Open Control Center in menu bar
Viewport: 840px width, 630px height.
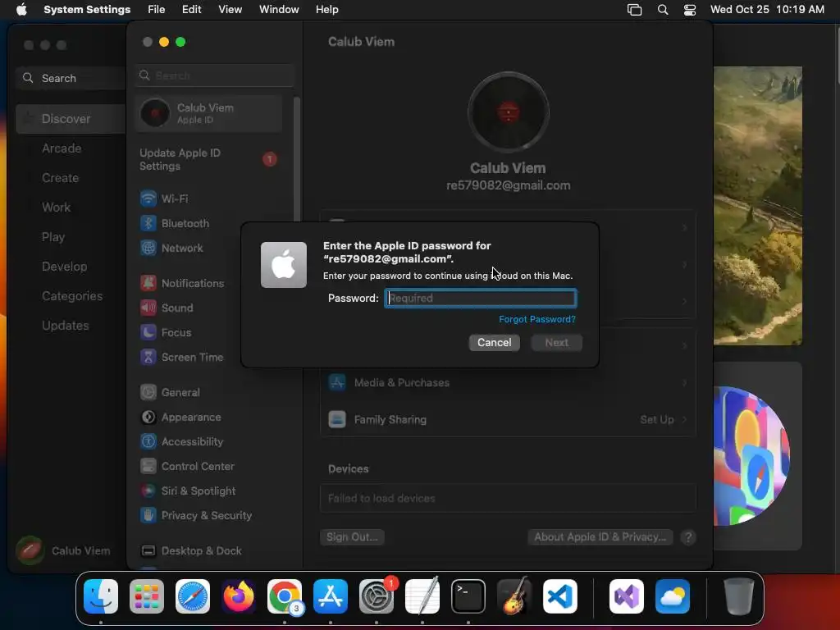coord(689,10)
